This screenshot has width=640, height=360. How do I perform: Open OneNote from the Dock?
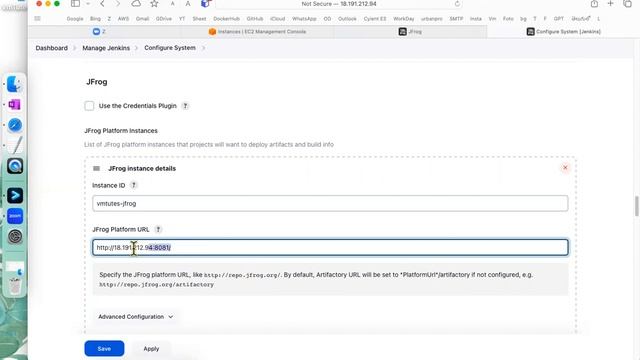(15, 105)
